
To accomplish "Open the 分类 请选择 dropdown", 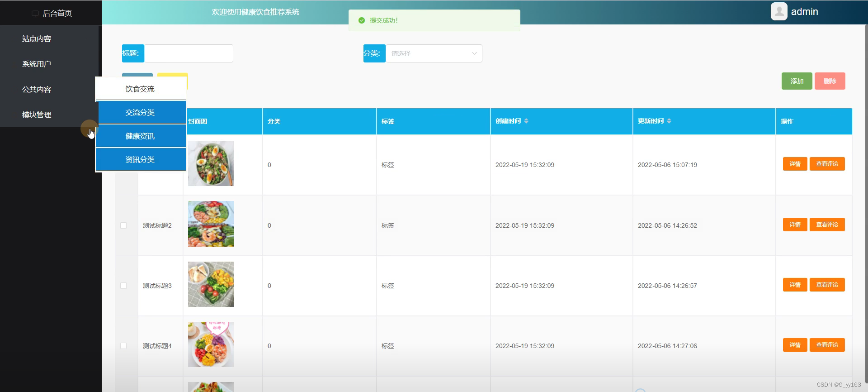I will [x=434, y=53].
